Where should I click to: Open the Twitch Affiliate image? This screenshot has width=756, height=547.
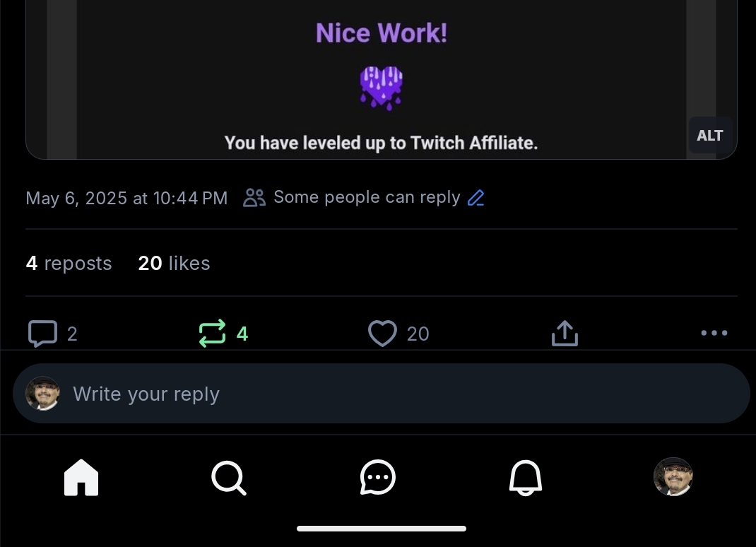382,78
